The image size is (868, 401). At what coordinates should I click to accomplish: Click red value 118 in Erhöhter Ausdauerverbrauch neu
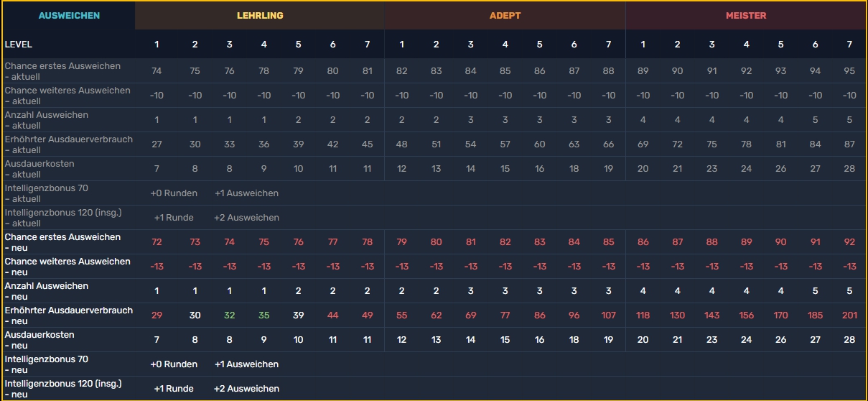click(x=643, y=315)
